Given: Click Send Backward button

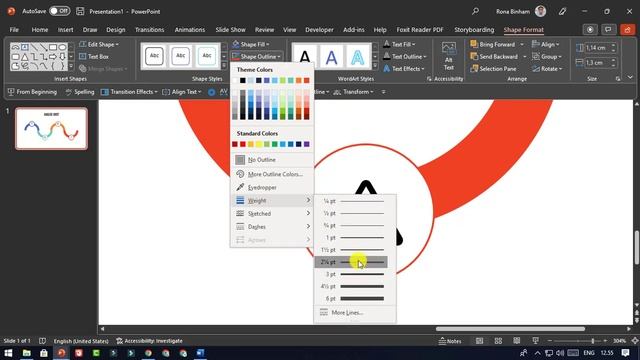Looking at the screenshot, I should (x=494, y=56).
